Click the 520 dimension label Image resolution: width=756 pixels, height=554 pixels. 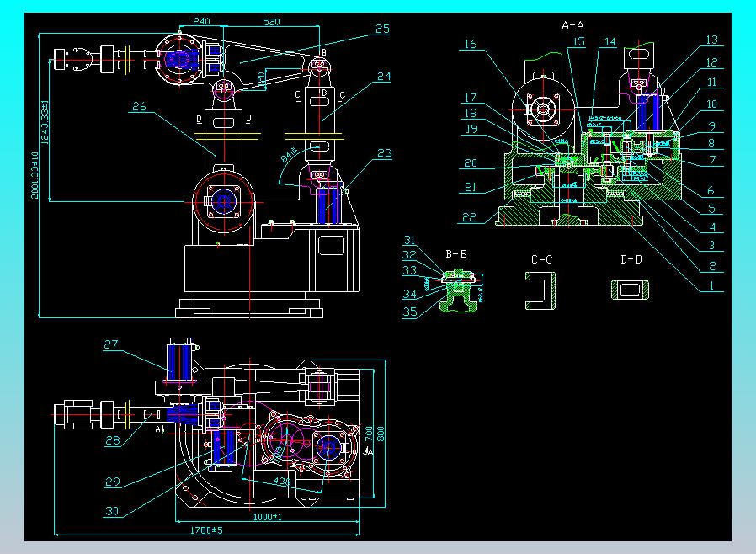[x=271, y=22]
